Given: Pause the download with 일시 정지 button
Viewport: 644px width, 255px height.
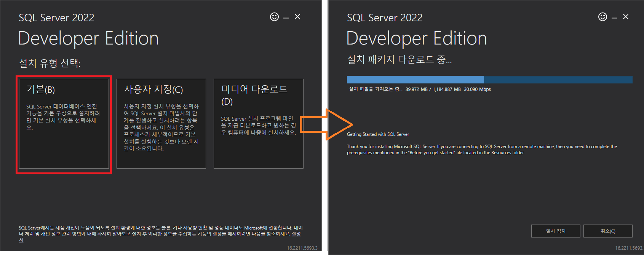Looking at the screenshot, I should [556, 231].
